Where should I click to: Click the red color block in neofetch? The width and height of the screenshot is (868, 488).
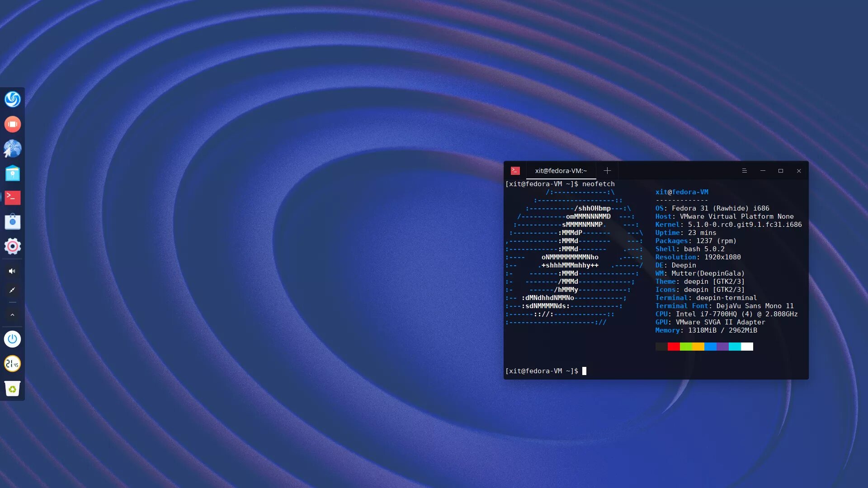point(674,347)
